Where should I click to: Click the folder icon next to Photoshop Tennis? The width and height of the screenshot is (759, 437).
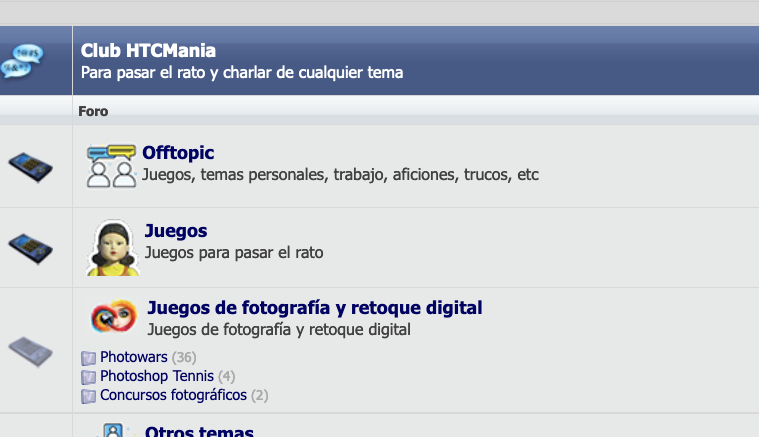pos(89,377)
